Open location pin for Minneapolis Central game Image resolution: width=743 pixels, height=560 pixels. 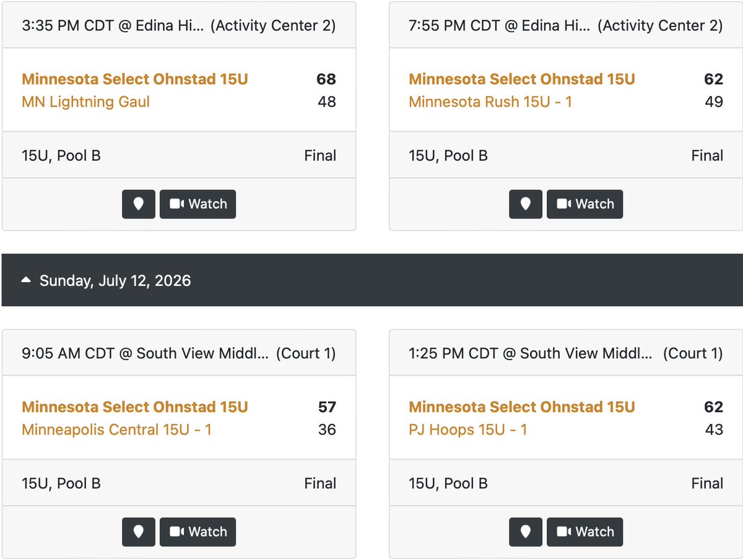(x=139, y=532)
